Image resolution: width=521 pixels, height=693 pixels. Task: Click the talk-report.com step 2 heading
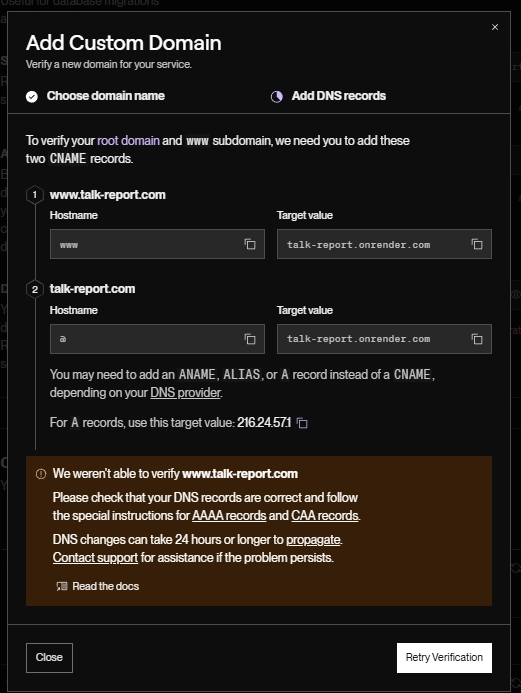point(92,289)
